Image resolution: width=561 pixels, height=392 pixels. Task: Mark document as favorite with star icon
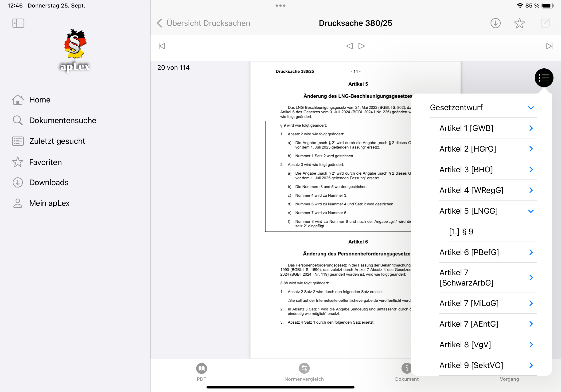pyautogui.click(x=519, y=23)
